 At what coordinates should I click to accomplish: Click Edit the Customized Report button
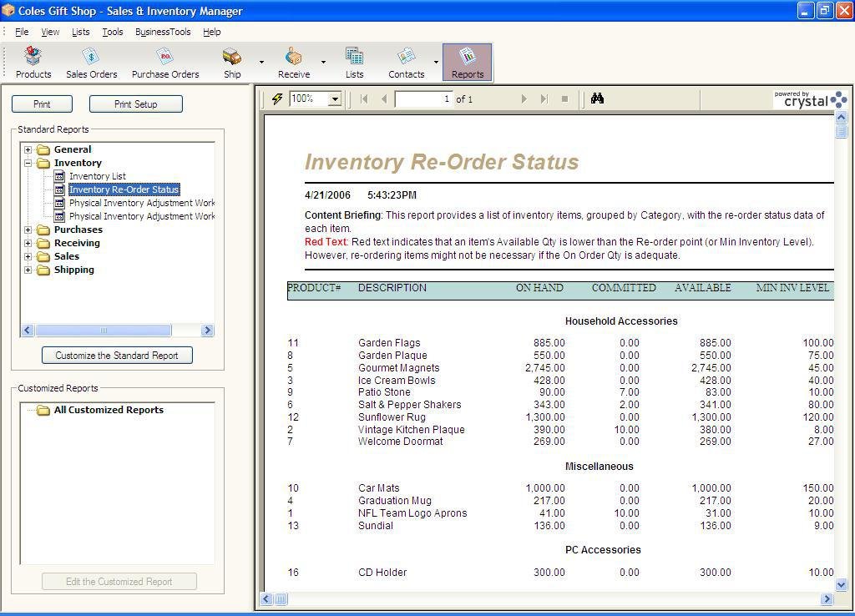pyautogui.click(x=119, y=582)
